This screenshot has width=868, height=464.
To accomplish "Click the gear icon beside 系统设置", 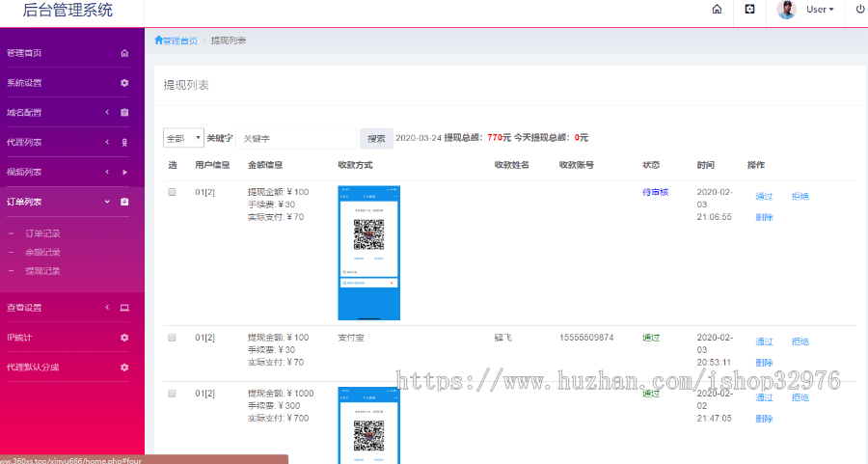I will point(124,83).
